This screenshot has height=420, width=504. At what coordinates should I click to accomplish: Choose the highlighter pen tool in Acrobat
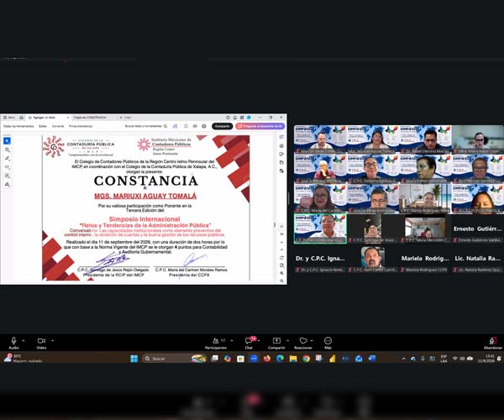[x=7, y=159]
